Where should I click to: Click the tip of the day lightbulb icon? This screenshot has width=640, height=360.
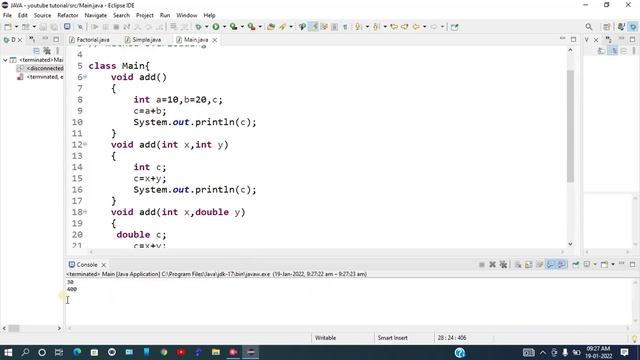point(634,338)
